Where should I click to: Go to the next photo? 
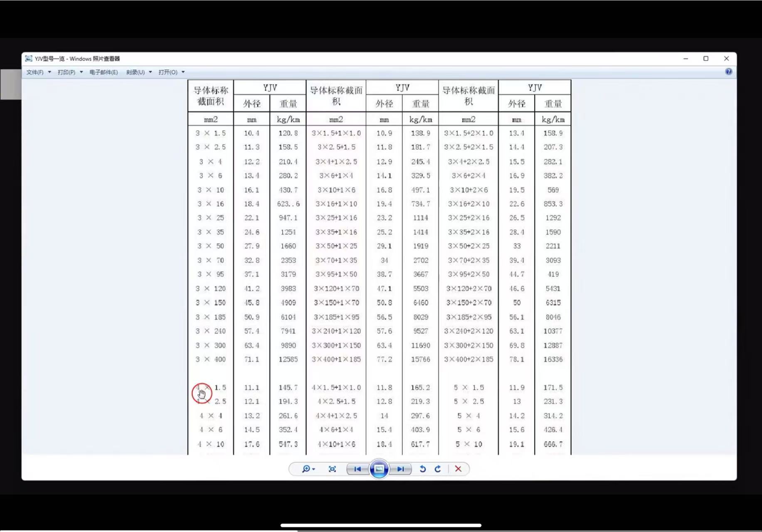pos(401,469)
